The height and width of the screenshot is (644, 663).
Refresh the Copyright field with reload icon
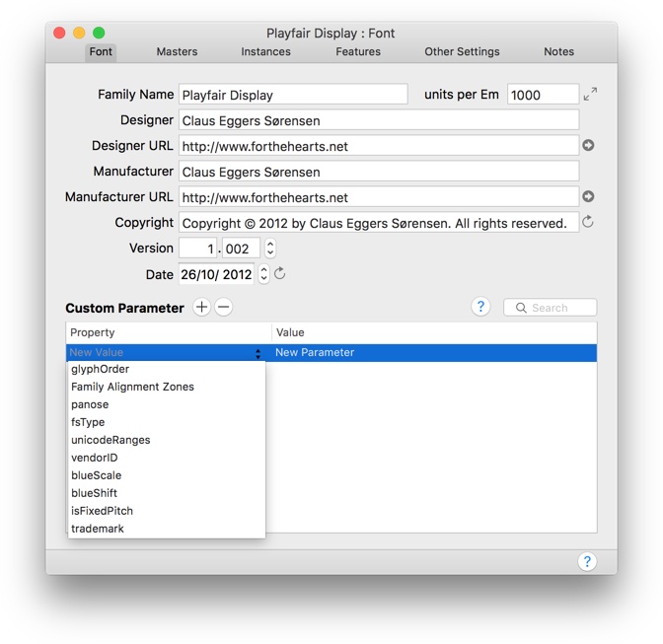click(x=588, y=222)
